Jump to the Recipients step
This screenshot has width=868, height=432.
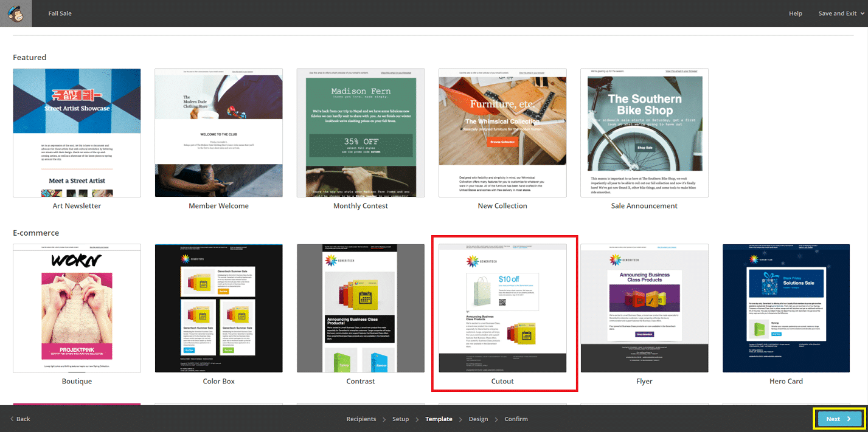[361, 419]
